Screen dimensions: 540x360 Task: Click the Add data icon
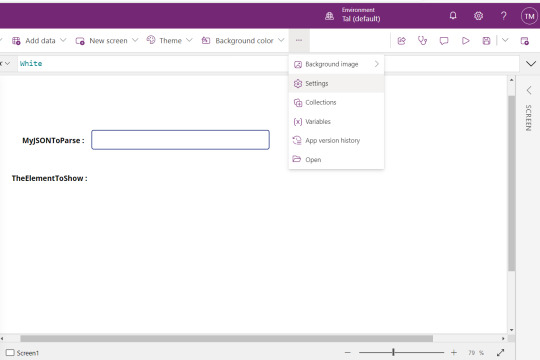pyautogui.click(x=16, y=41)
